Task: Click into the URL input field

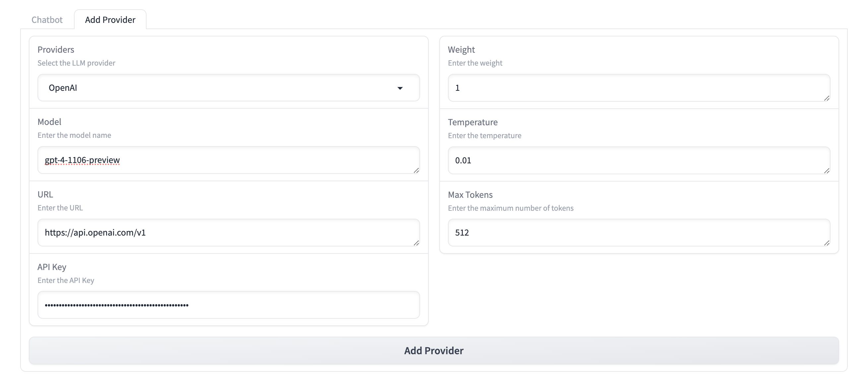Action: tap(228, 232)
